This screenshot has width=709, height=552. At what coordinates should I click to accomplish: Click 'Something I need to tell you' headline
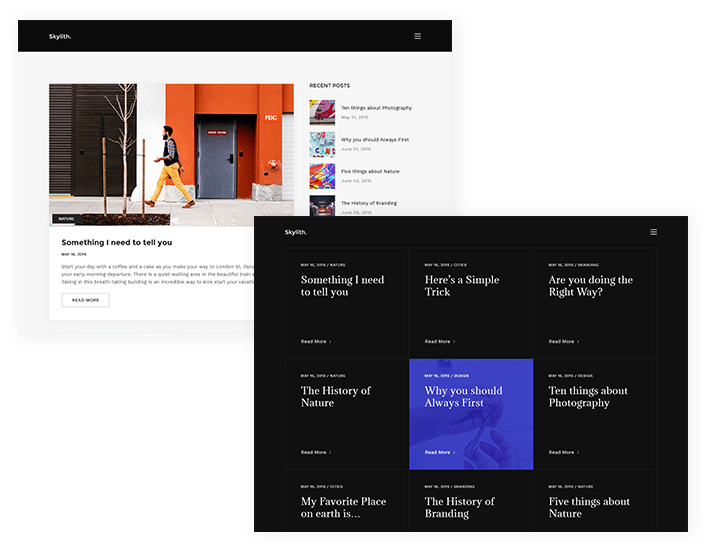117,242
